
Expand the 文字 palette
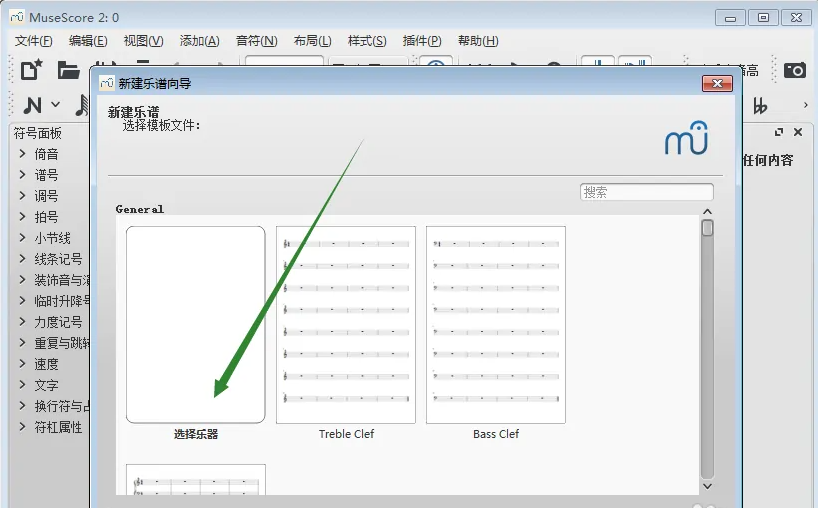point(22,385)
